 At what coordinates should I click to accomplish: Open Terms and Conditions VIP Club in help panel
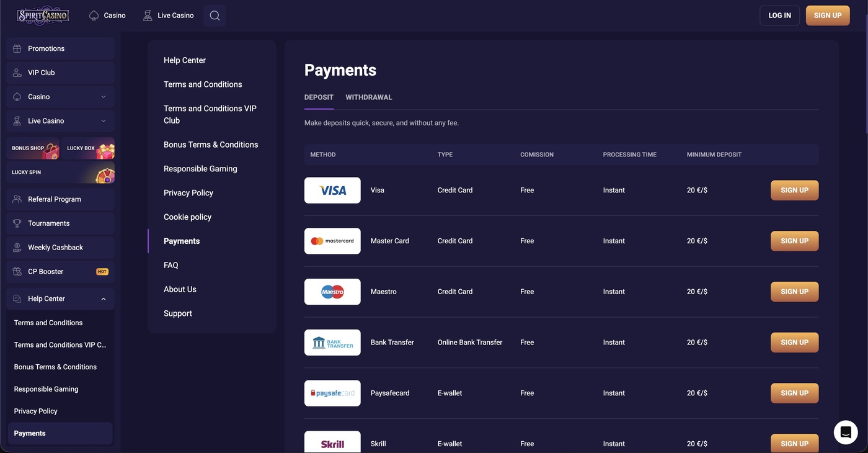coord(210,115)
